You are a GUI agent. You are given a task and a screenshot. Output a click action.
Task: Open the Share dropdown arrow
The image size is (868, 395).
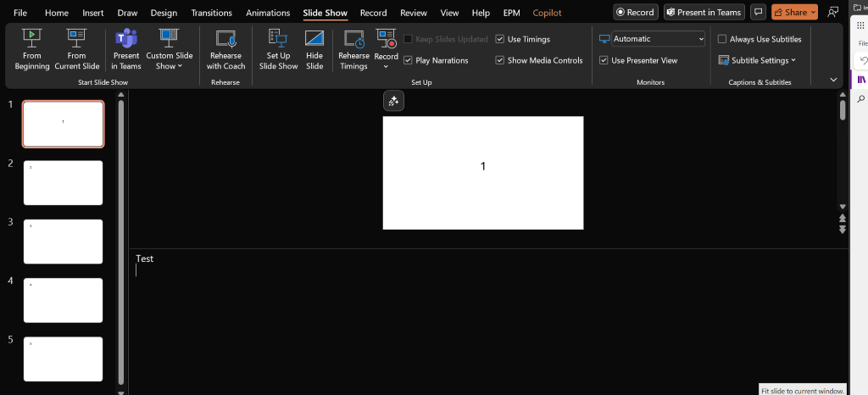tap(813, 12)
